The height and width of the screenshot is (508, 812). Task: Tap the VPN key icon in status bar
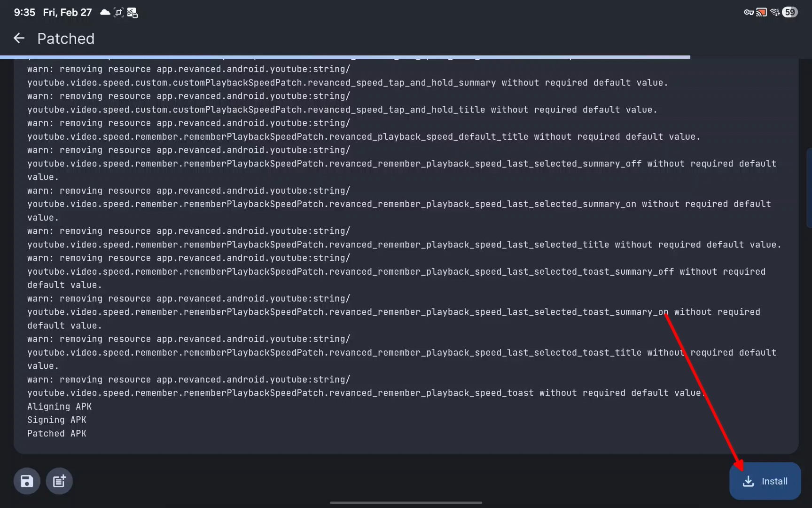pos(749,12)
